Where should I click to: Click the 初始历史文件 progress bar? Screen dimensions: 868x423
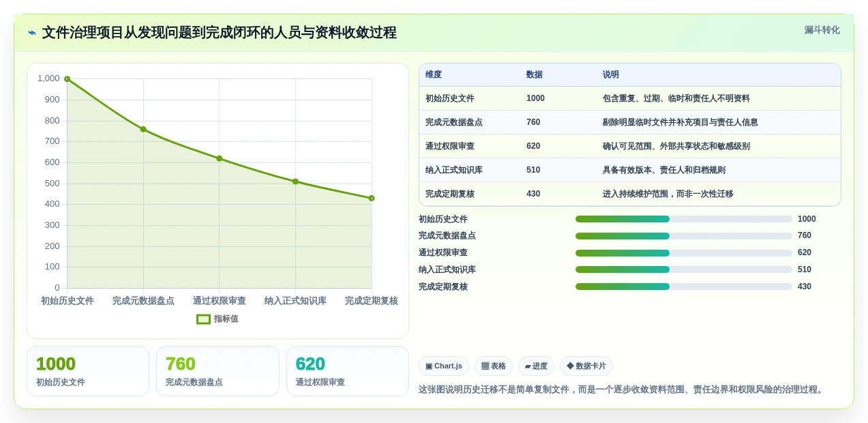(684, 219)
